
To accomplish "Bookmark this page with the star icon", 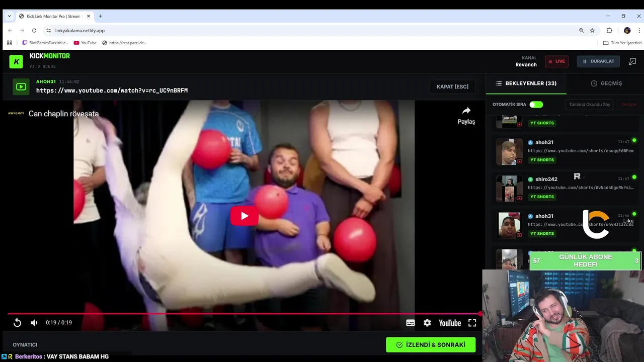I will [592, 31].
